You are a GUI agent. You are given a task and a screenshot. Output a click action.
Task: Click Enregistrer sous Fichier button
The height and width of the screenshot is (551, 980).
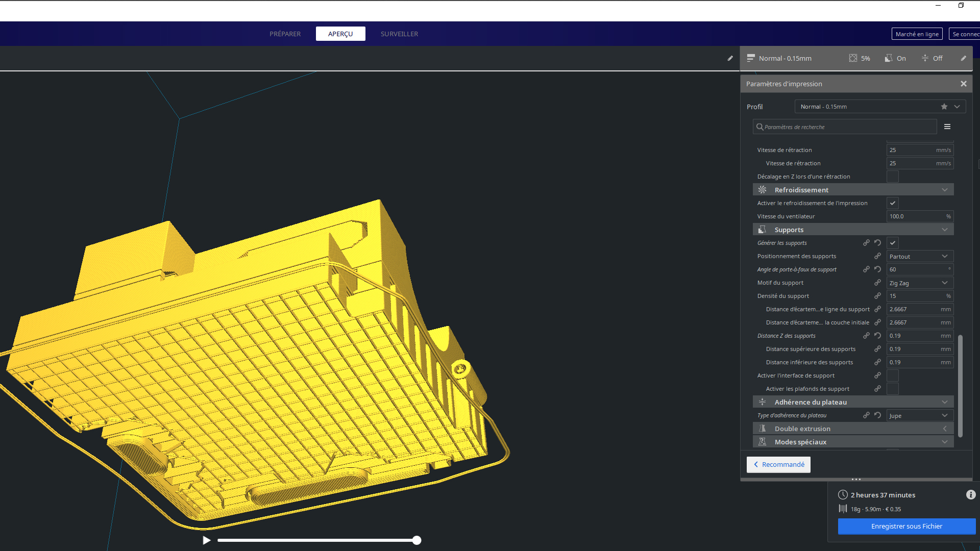pos(906,527)
